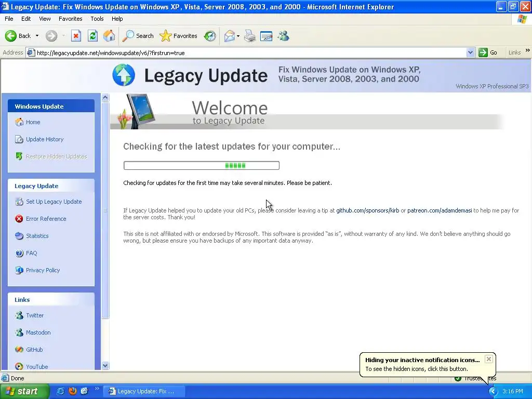Open the github.com/sponsors/kirb link
Image resolution: width=532 pixels, height=399 pixels.
tap(367, 210)
